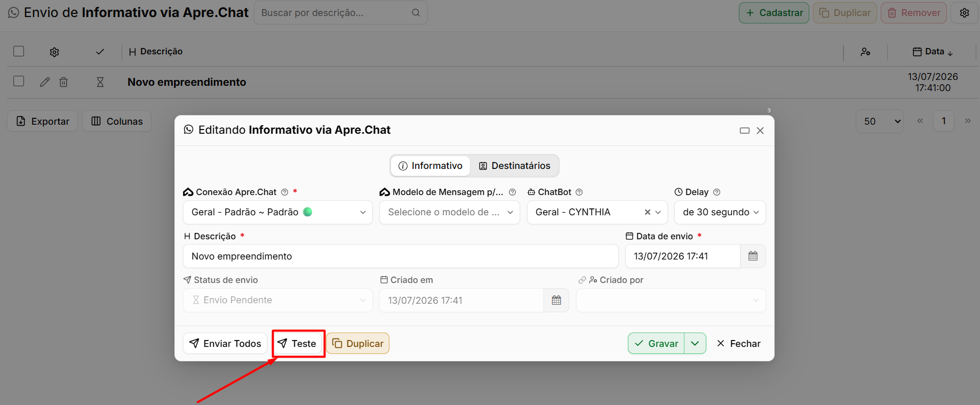This screenshot has height=405, width=980.
Task: Focus the Buscar por descrição search box
Action: [x=341, y=13]
